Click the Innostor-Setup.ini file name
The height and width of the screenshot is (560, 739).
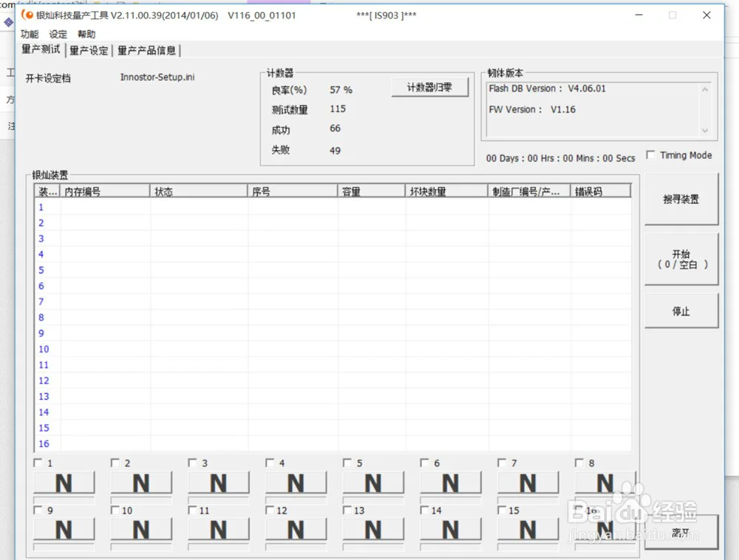(157, 78)
